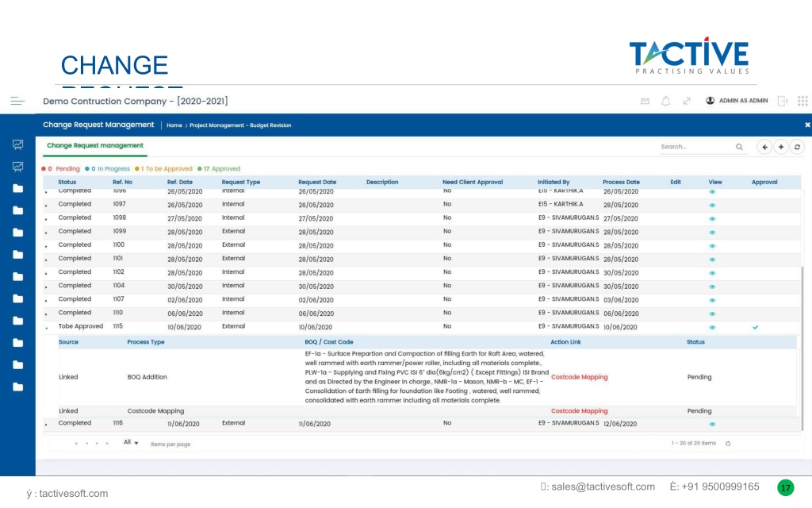Click the back arrow button near search
Viewport: 812px width, 508px height.
pos(764,147)
